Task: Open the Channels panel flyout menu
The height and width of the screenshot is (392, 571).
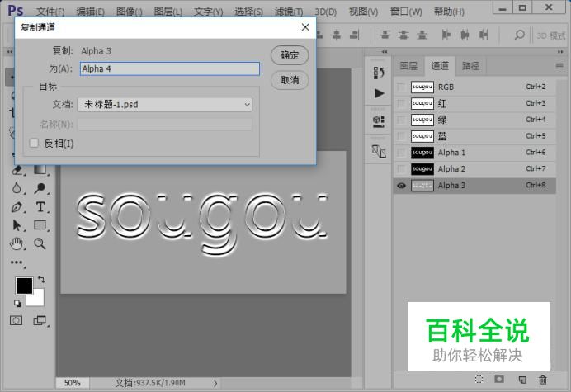Action: (559, 66)
